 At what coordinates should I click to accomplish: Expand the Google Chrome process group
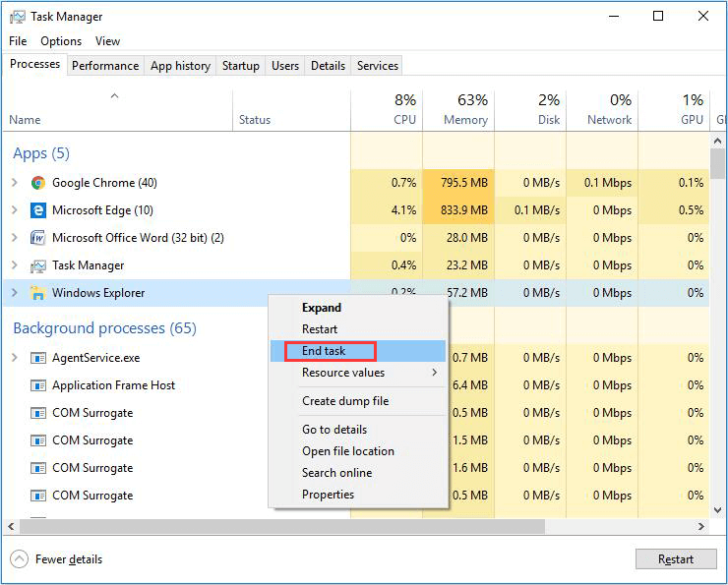tap(14, 183)
